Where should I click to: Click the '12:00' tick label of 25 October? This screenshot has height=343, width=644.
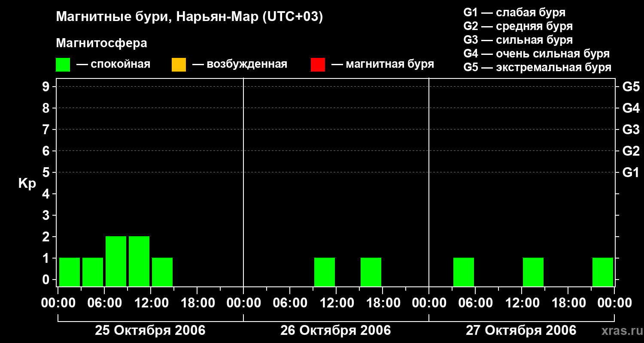[151, 303]
